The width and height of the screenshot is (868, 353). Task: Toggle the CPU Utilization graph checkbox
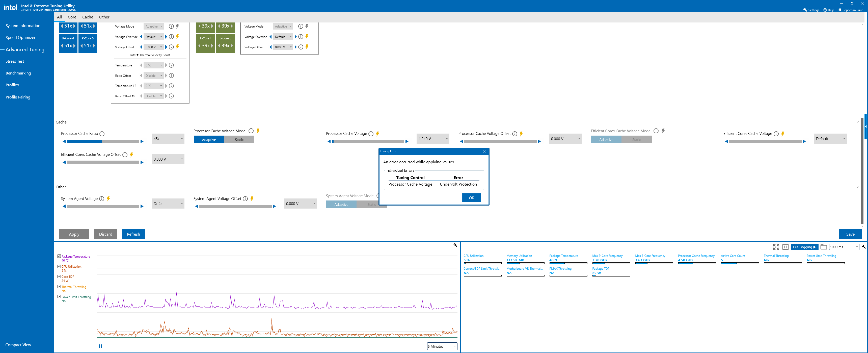(59, 266)
